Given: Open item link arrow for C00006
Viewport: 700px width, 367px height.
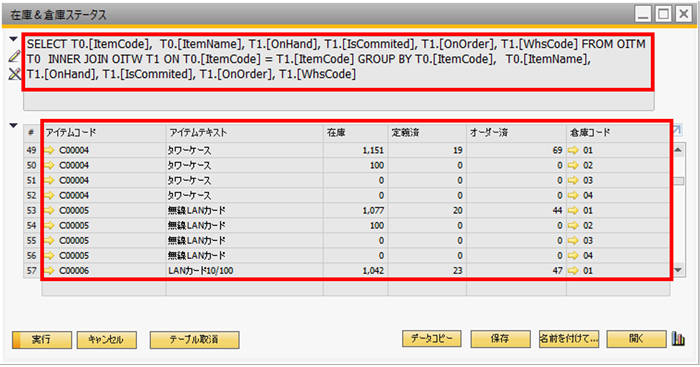Looking at the screenshot, I should pos(50,271).
